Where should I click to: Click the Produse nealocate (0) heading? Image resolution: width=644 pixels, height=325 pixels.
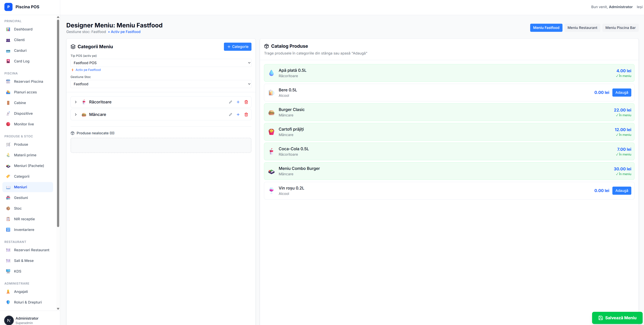coord(95,133)
